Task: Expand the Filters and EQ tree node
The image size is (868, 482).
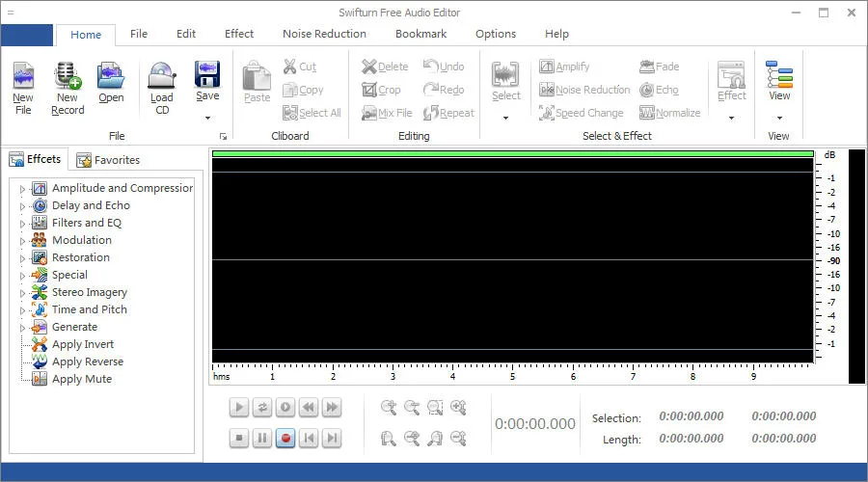Action: point(22,224)
